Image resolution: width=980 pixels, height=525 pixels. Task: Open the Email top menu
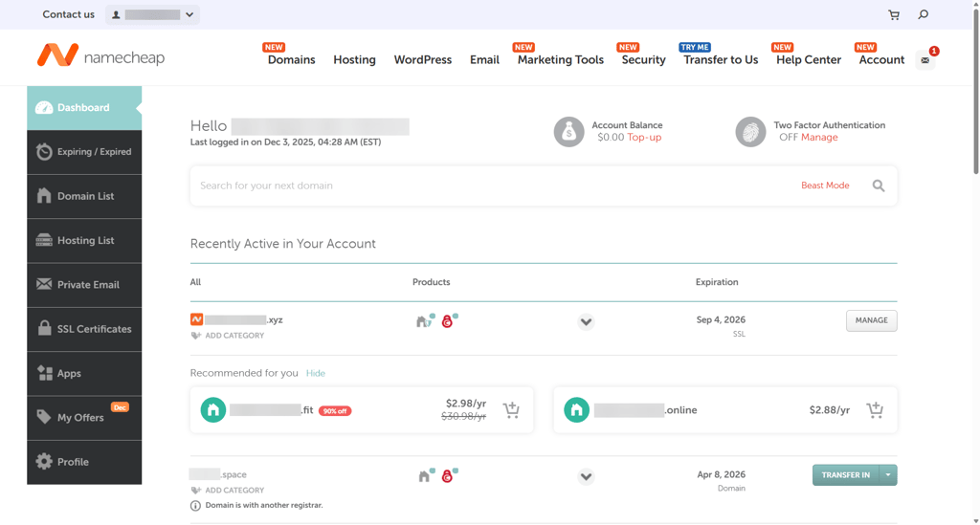(x=484, y=60)
